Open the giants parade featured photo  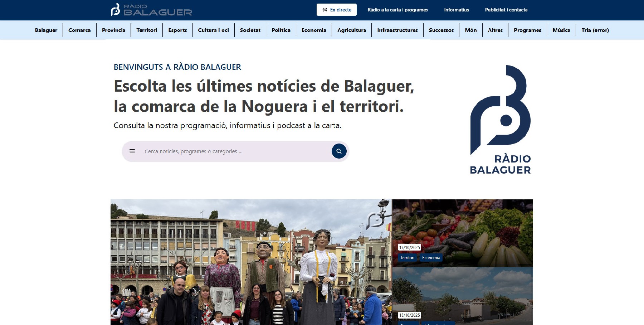point(251,262)
